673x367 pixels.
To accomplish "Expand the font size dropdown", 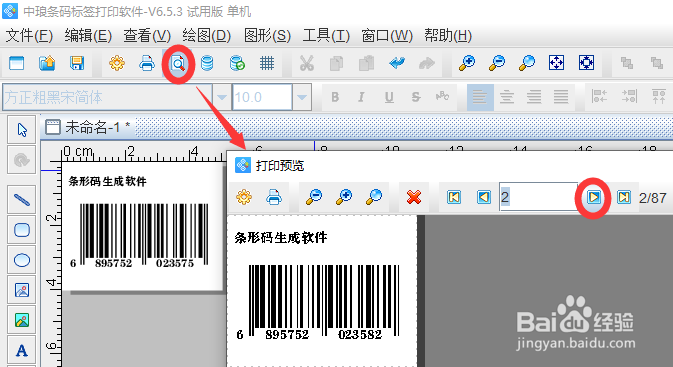I will point(302,97).
